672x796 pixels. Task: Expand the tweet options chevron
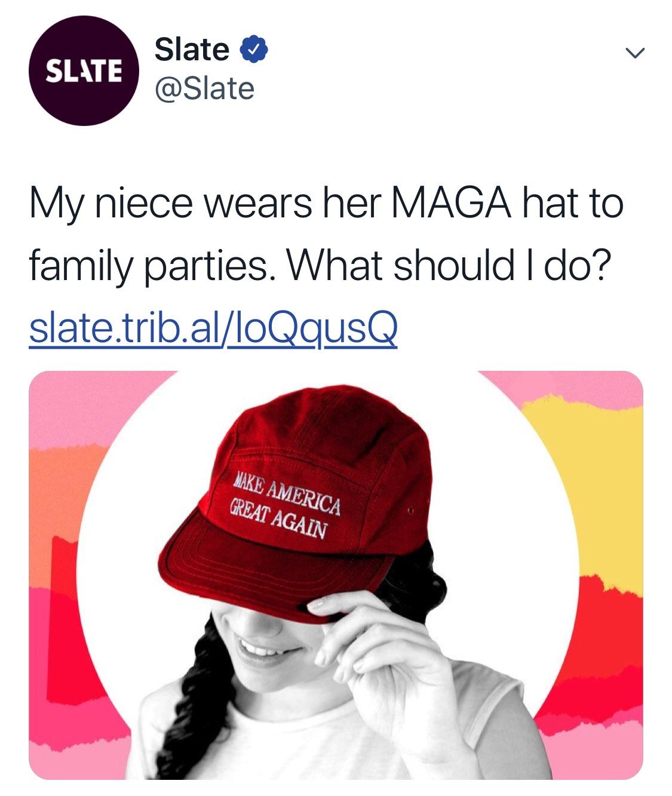(635, 53)
